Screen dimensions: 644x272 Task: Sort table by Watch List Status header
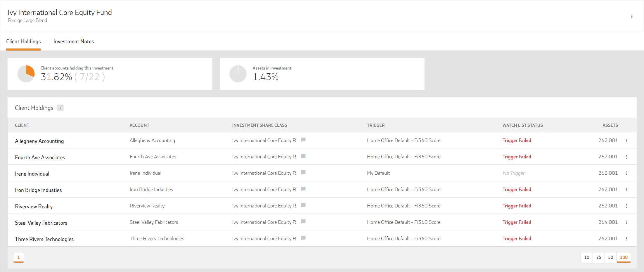tap(522, 125)
